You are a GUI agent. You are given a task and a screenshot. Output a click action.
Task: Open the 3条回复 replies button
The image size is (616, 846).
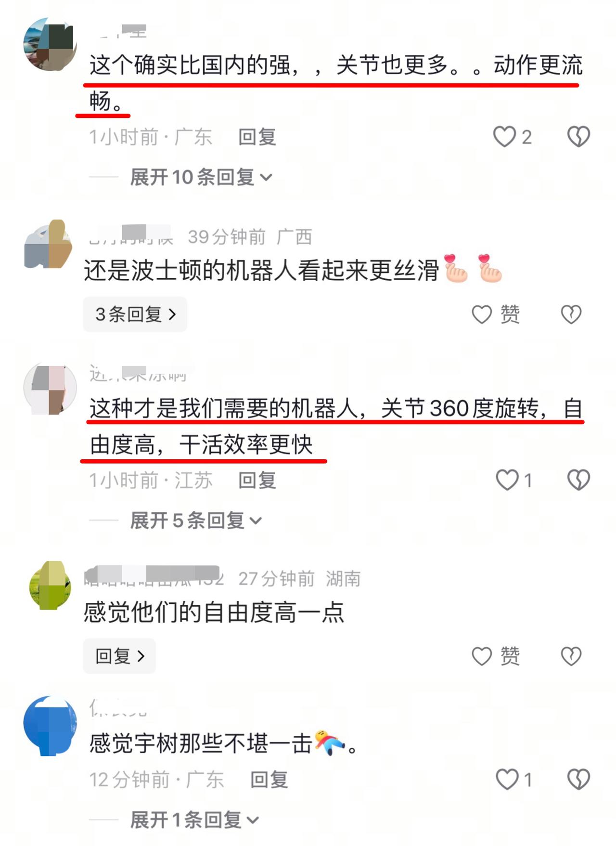135,314
